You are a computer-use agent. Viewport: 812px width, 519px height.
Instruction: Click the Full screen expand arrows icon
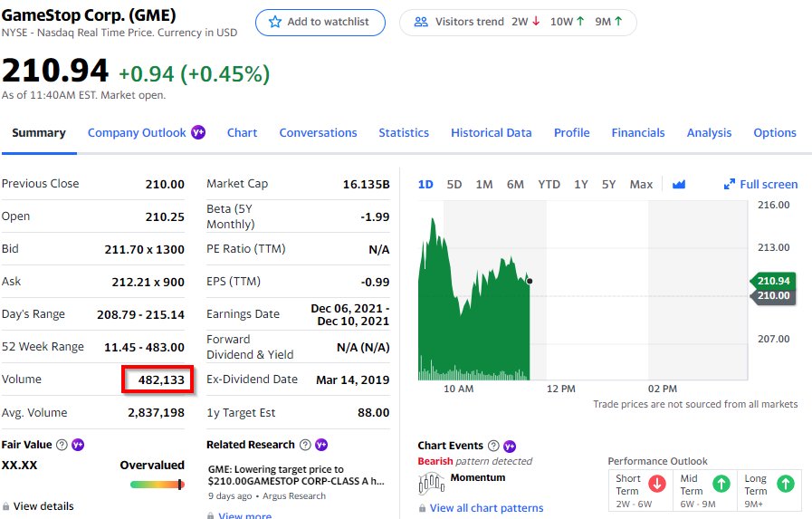(729, 184)
